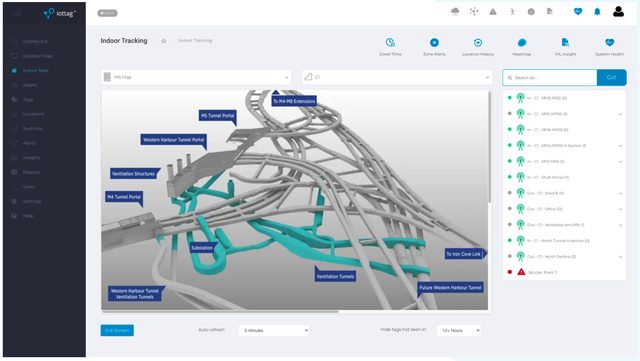Click the walking person icon in header
The width and height of the screenshot is (640, 361).
(512, 11)
